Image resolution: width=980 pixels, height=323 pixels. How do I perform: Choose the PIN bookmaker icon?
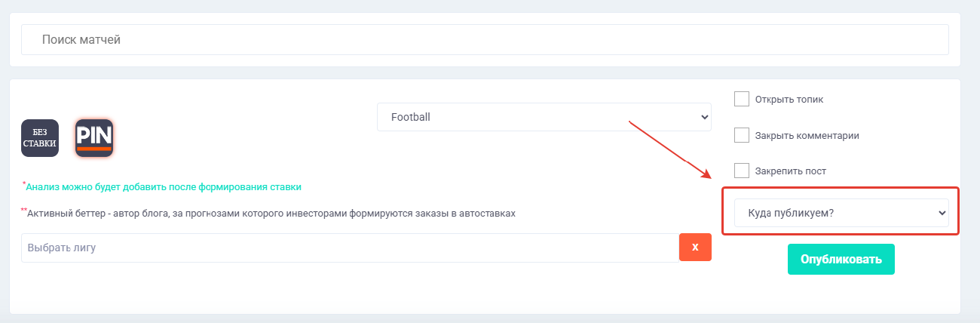click(x=94, y=138)
